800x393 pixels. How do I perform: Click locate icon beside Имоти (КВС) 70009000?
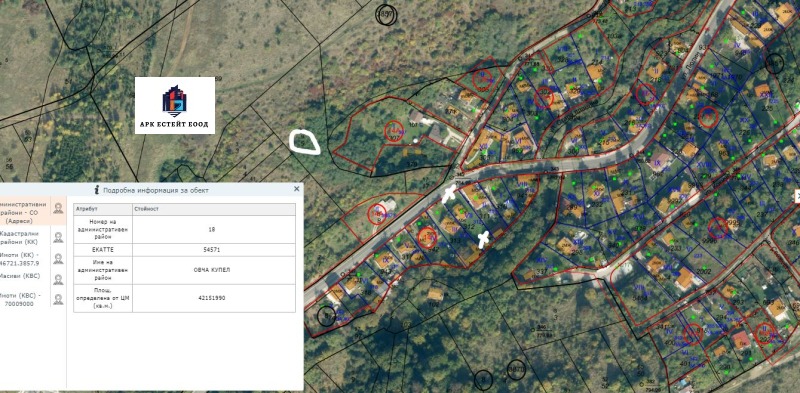[x=58, y=299]
